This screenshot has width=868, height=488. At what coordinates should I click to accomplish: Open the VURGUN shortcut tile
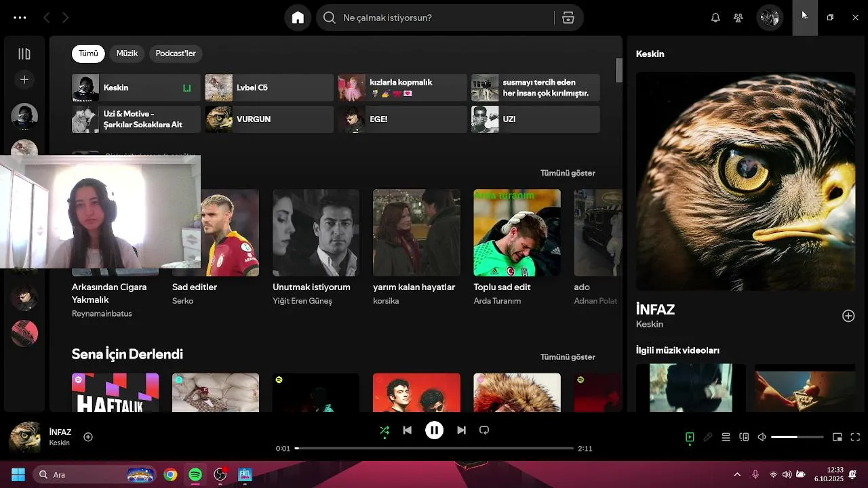coord(269,119)
